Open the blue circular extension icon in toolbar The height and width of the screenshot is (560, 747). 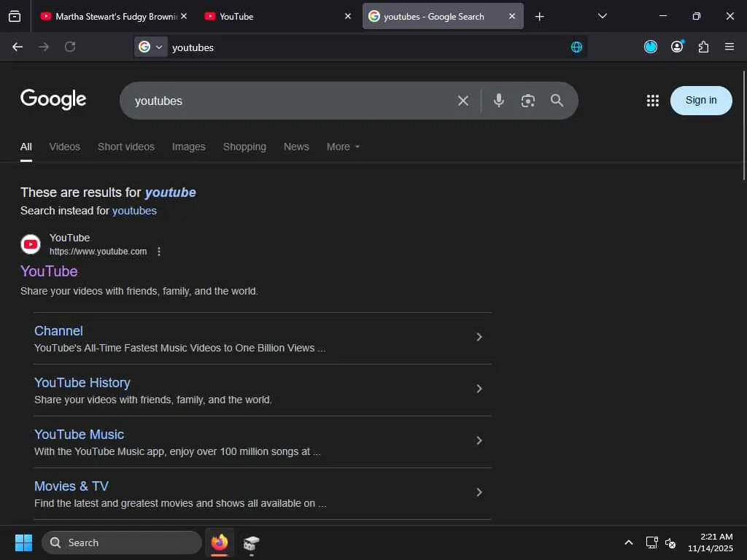(650, 47)
